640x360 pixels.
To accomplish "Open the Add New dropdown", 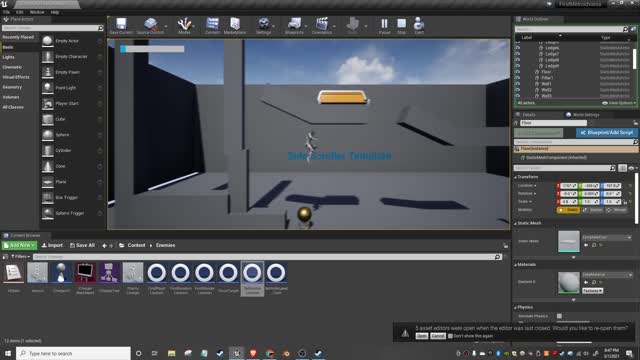I will pyautogui.click(x=19, y=245).
